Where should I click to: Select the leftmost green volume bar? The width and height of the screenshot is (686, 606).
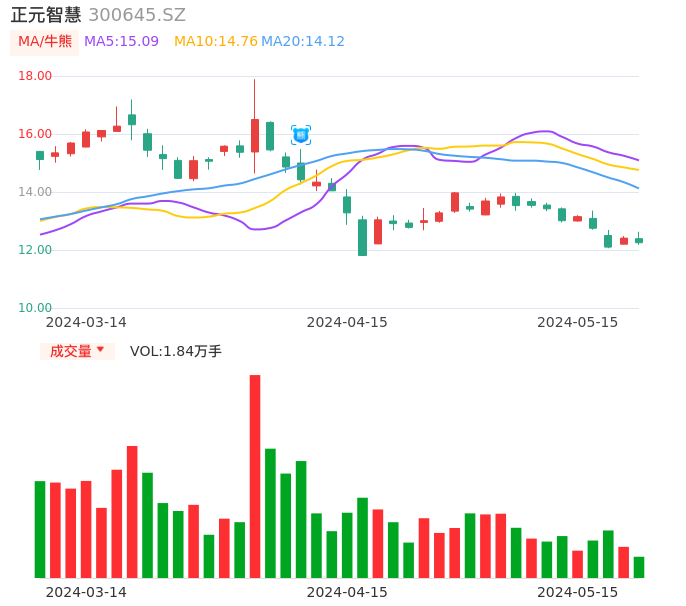pyautogui.click(x=40, y=529)
